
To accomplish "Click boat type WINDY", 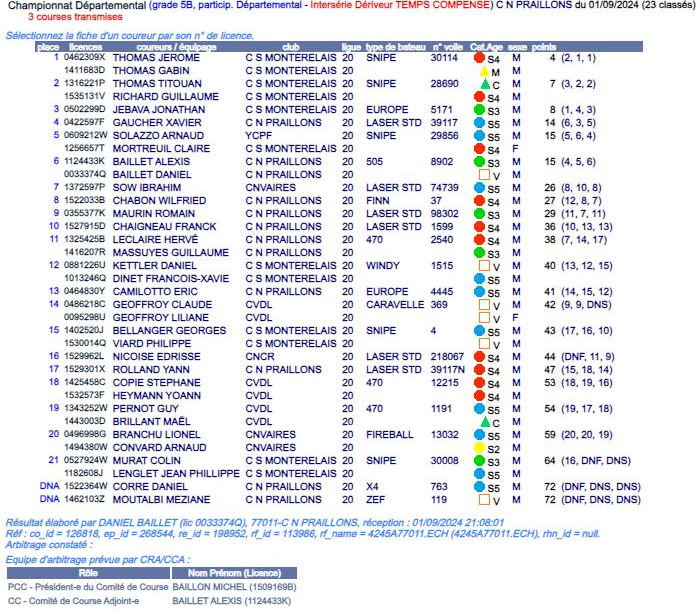I will [x=383, y=266].
